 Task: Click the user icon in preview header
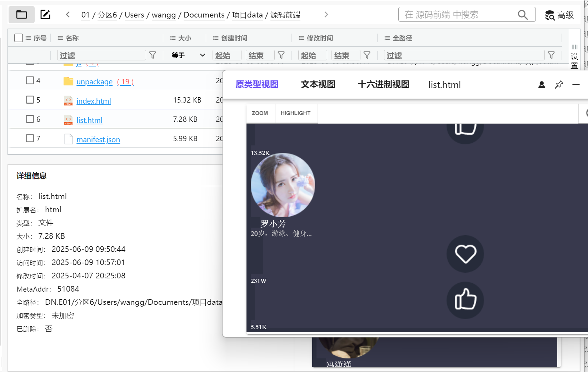(542, 85)
